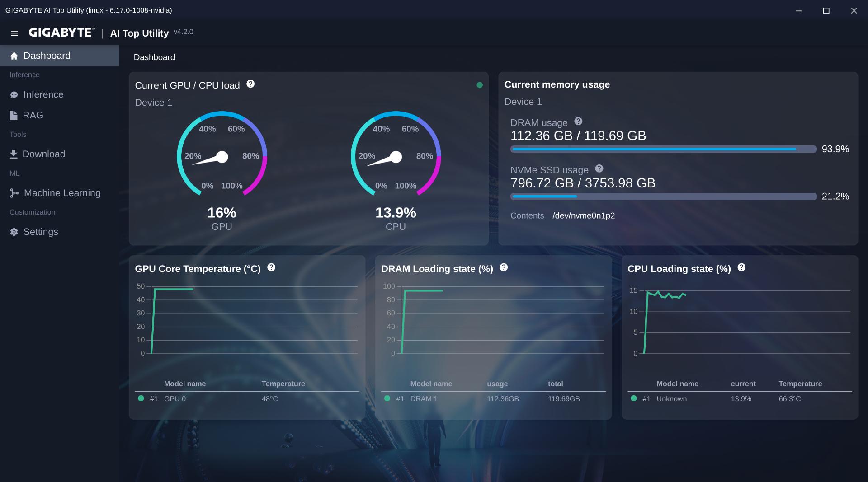Viewport: 868px width, 482px height.
Task: Click the Inference chat bubble icon
Action: coord(14,94)
